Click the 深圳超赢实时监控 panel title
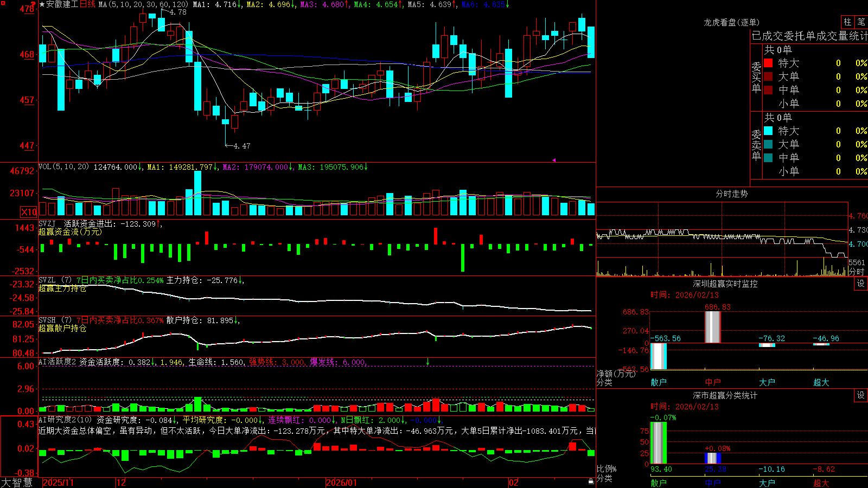This screenshot has height=488, width=868. 725,284
